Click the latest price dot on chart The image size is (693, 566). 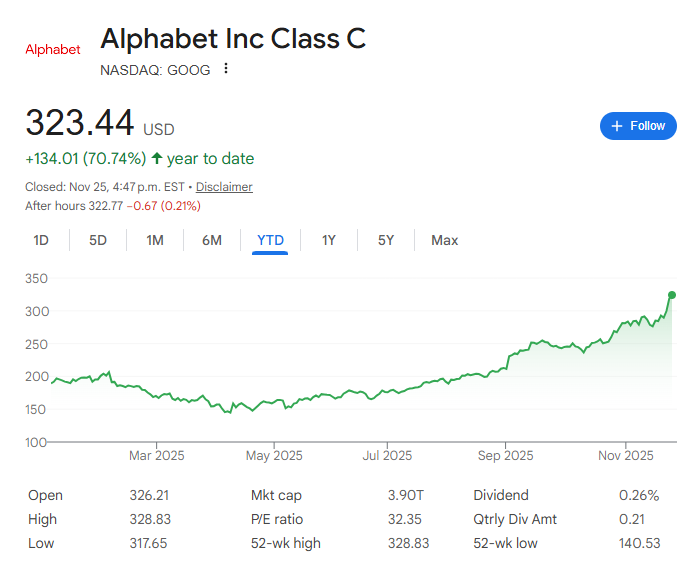tap(672, 294)
